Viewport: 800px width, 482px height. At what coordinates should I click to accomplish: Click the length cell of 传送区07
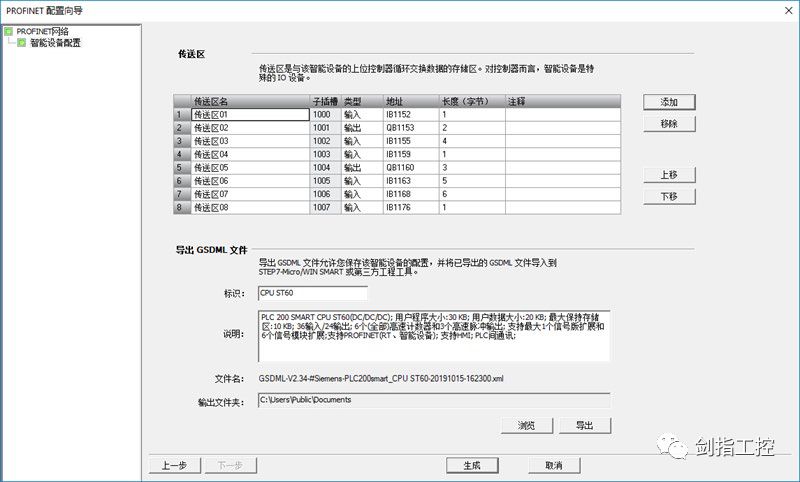click(x=472, y=194)
